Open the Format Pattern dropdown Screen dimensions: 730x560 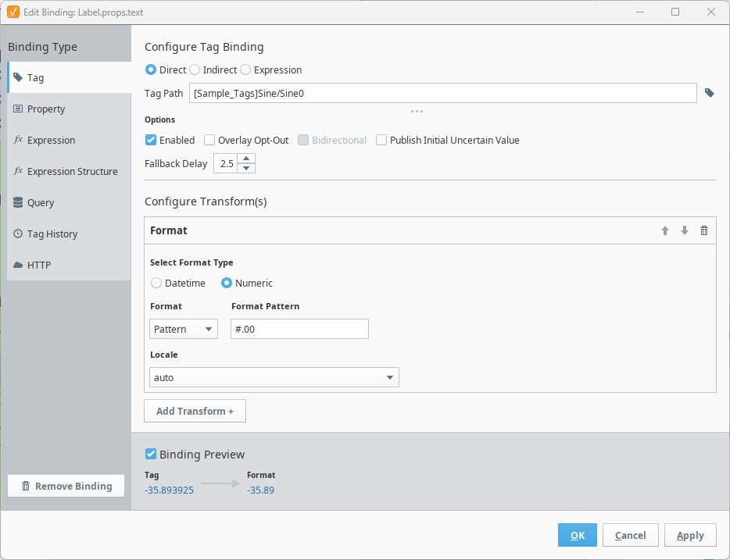point(184,329)
